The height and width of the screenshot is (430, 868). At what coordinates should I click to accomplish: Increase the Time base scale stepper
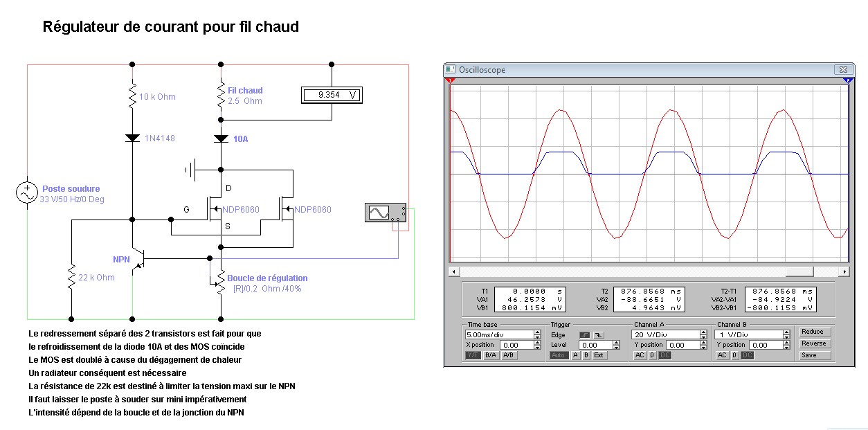(537, 332)
